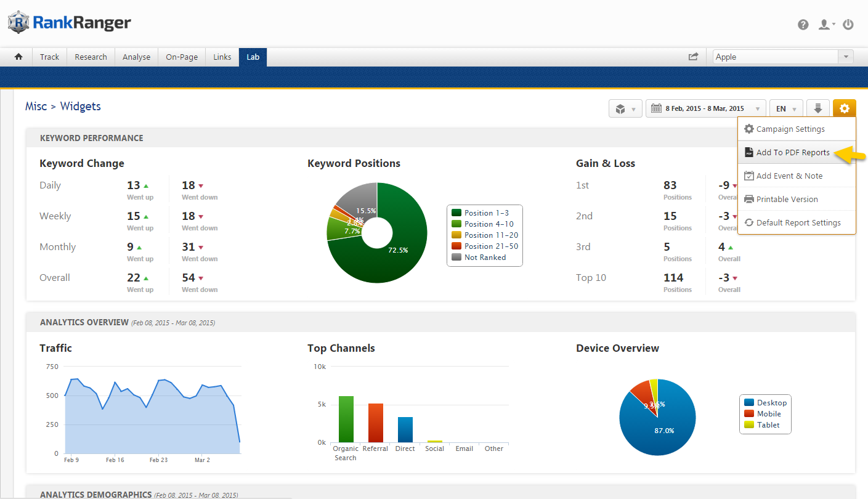Click the Mobile red legend swatch

(749, 414)
